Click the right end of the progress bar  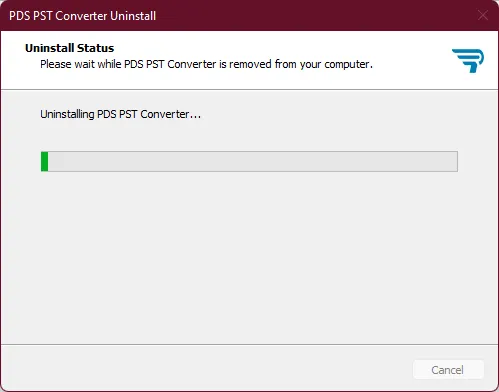coord(453,162)
